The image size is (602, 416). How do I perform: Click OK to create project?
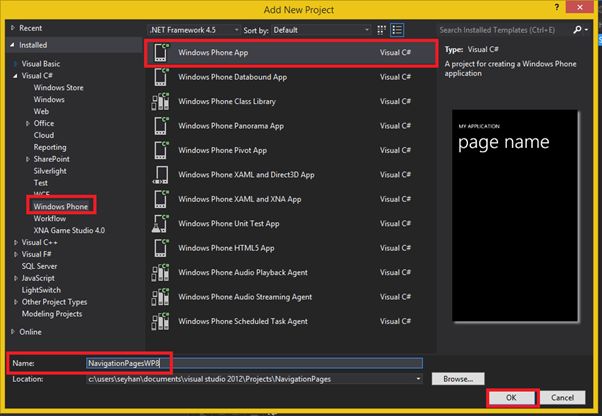point(511,398)
